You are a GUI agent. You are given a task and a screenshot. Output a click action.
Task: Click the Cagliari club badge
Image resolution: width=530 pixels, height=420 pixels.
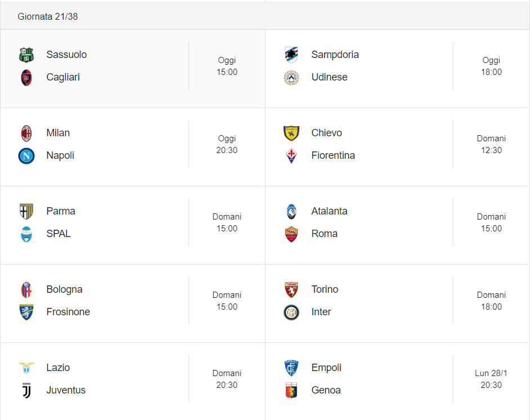26,78
